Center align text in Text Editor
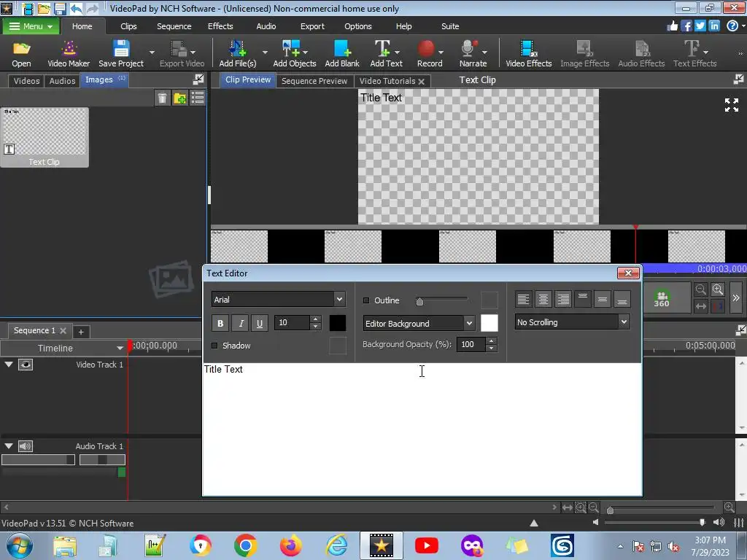 click(x=543, y=299)
